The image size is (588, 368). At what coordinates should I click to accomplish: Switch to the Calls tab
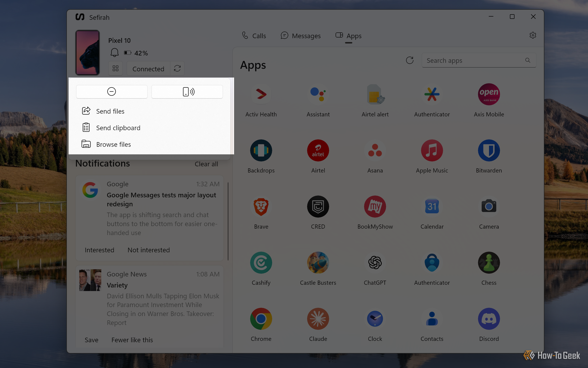(254, 36)
